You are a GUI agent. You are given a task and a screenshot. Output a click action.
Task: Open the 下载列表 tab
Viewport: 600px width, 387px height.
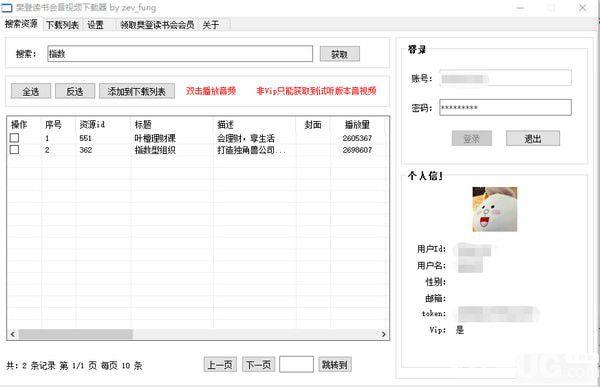pyautogui.click(x=62, y=25)
